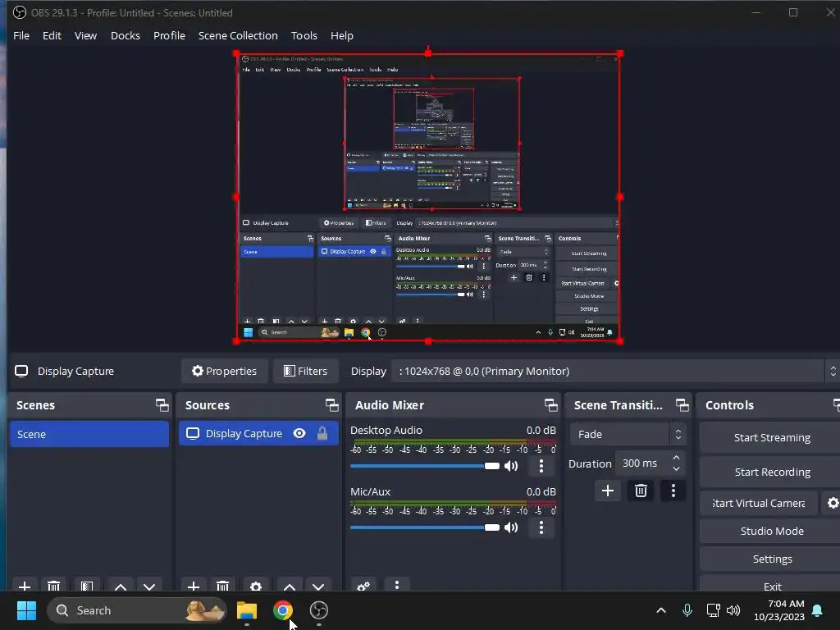Open Mic/Aux options three-dot menu
840x630 pixels.
541,527
